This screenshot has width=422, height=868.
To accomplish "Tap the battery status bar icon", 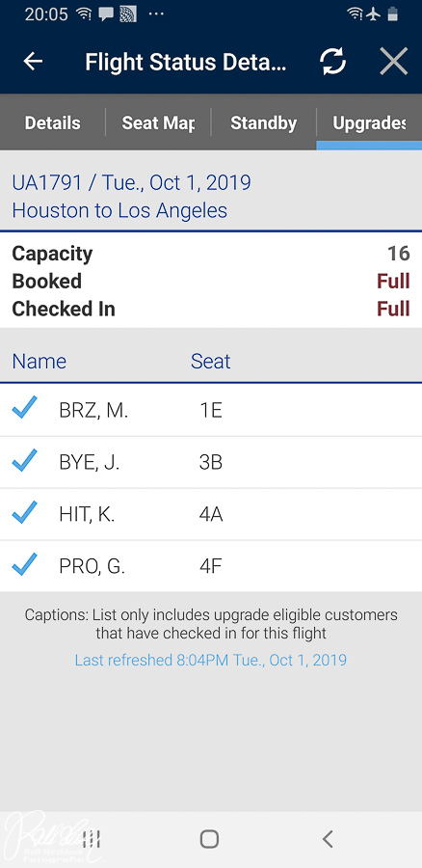I will pyautogui.click(x=393, y=14).
